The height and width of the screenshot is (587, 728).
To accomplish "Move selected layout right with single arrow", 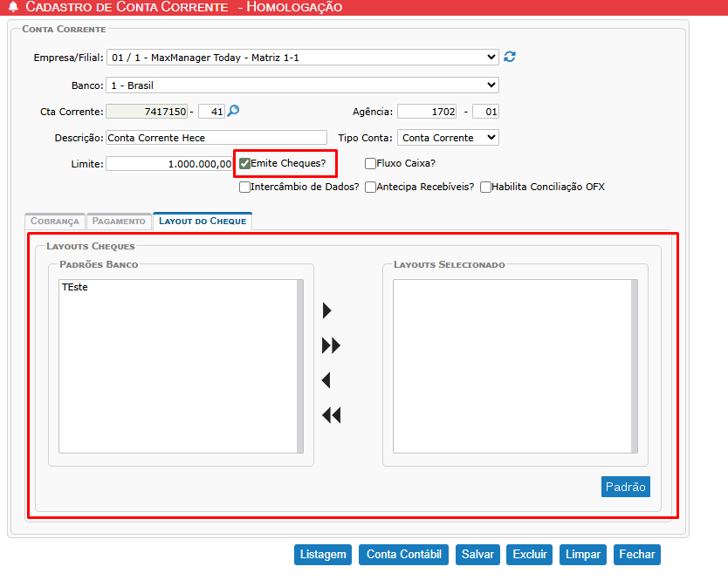I will click(327, 311).
